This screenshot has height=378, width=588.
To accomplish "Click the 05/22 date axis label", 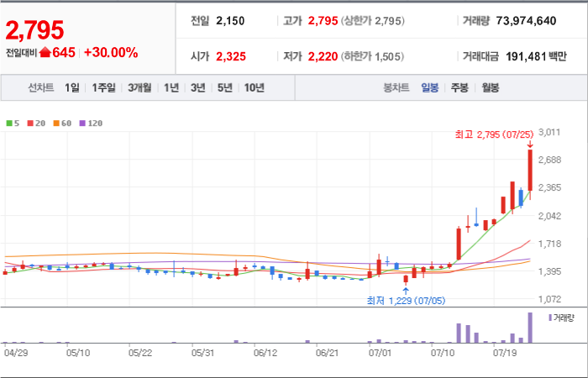I will (x=140, y=353).
